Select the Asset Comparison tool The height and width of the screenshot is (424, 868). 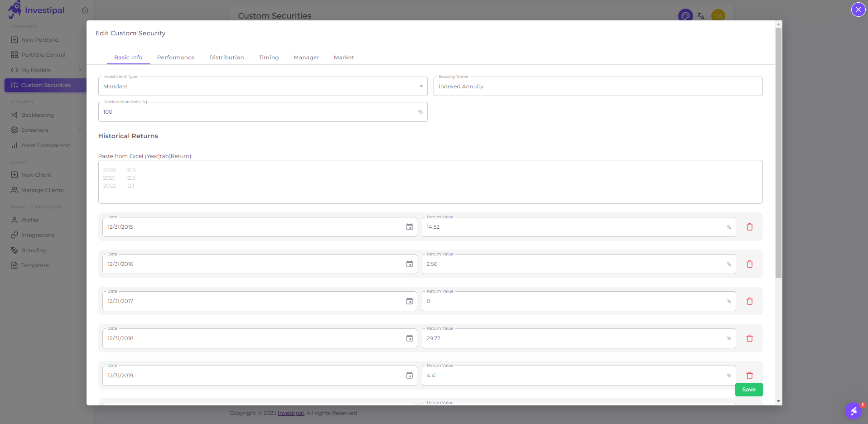[46, 145]
